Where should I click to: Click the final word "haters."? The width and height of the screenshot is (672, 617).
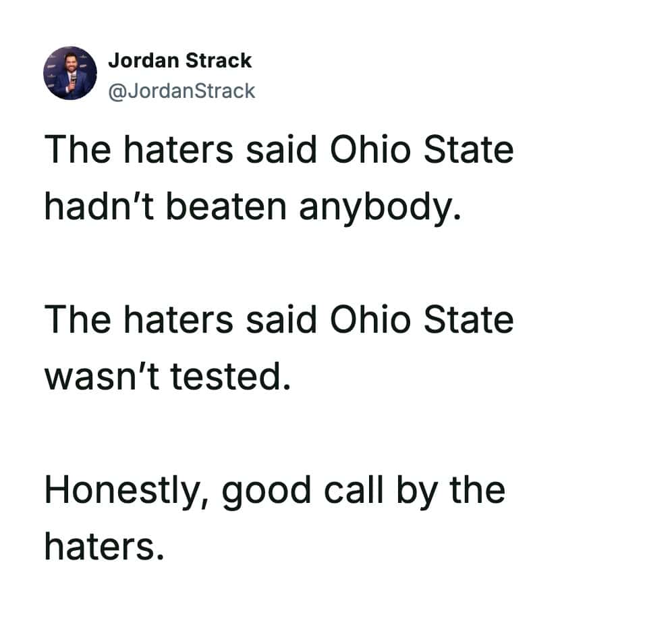[x=105, y=545]
